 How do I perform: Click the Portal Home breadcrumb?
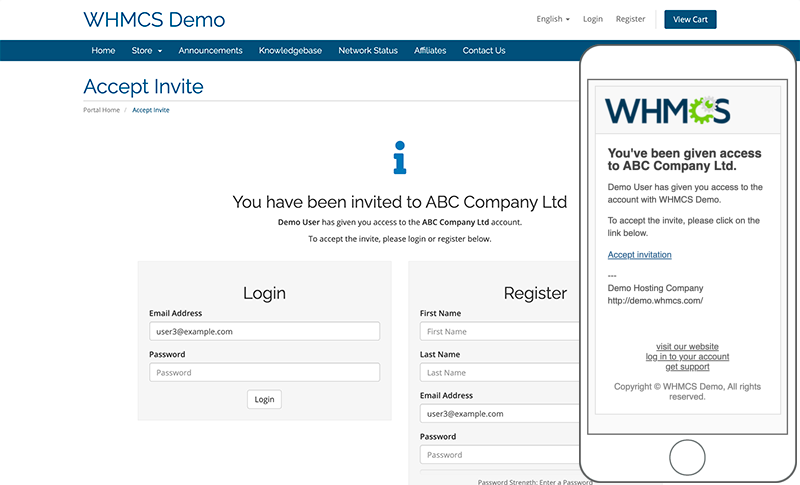pyautogui.click(x=102, y=110)
